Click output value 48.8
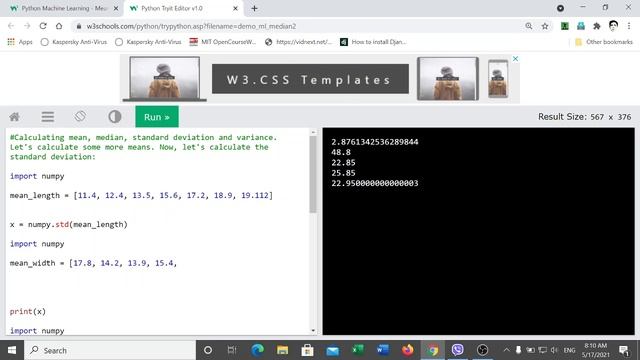 pos(341,152)
